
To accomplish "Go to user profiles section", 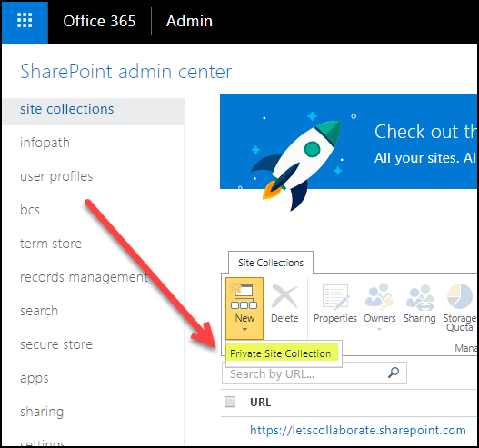I will [x=56, y=176].
